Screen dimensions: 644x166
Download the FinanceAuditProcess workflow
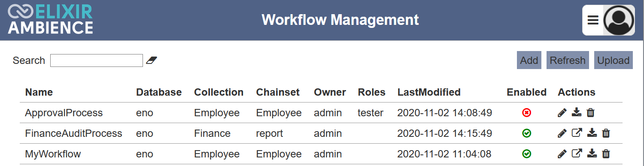pyautogui.click(x=592, y=133)
